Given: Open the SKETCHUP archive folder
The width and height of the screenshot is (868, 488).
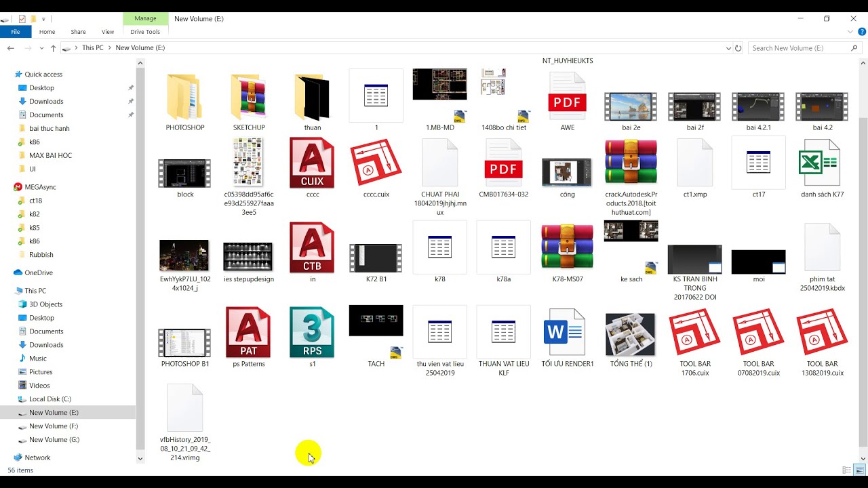Looking at the screenshot, I should click(248, 97).
